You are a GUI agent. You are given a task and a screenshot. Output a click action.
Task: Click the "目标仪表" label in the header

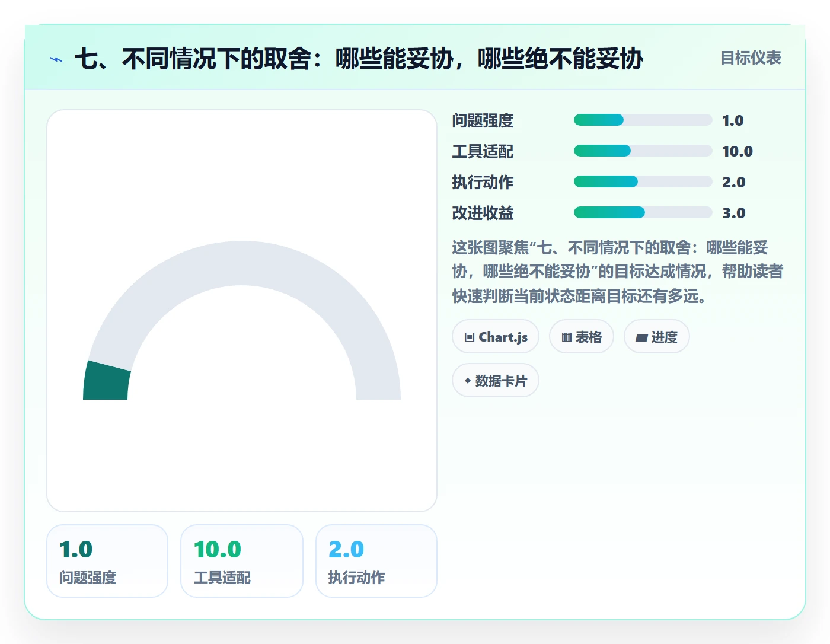pyautogui.click(x=751, y=58)
